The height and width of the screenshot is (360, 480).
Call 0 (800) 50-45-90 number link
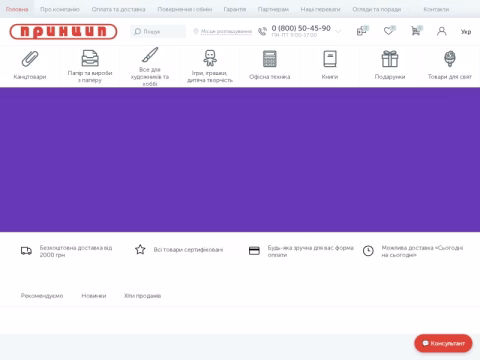[x=301, y=28]
